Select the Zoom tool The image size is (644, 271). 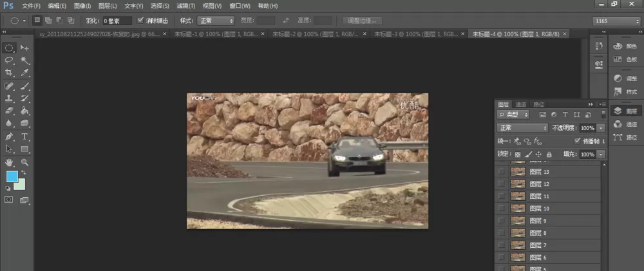24,162
